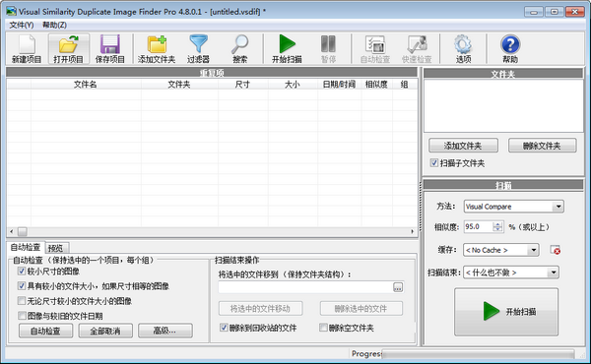The height and width of the screenshot is (364, 591).
Task: Sort by 组 column header
Action: [405, 85]
